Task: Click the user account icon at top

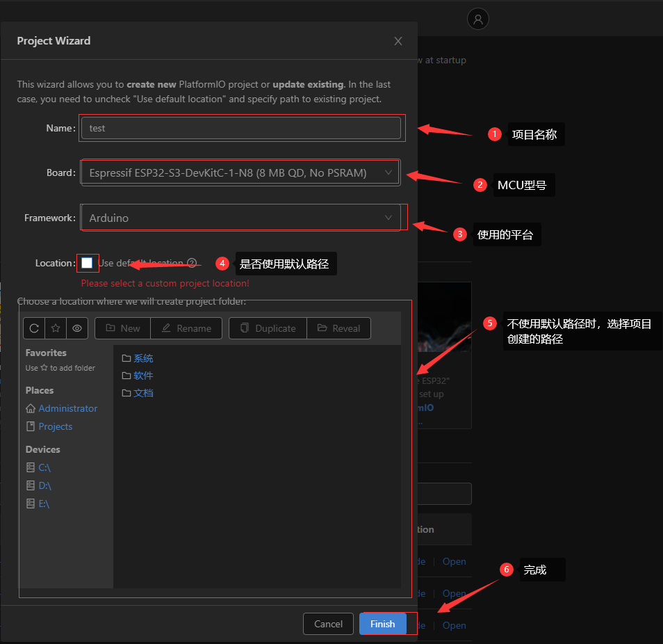Action: (x=478, y=19)
